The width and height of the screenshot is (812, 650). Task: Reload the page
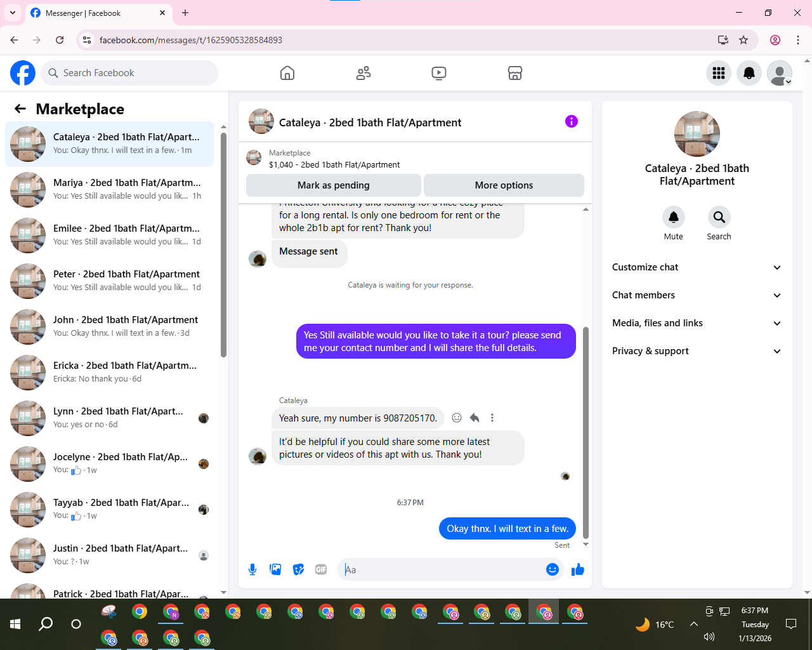pos(60,40)
